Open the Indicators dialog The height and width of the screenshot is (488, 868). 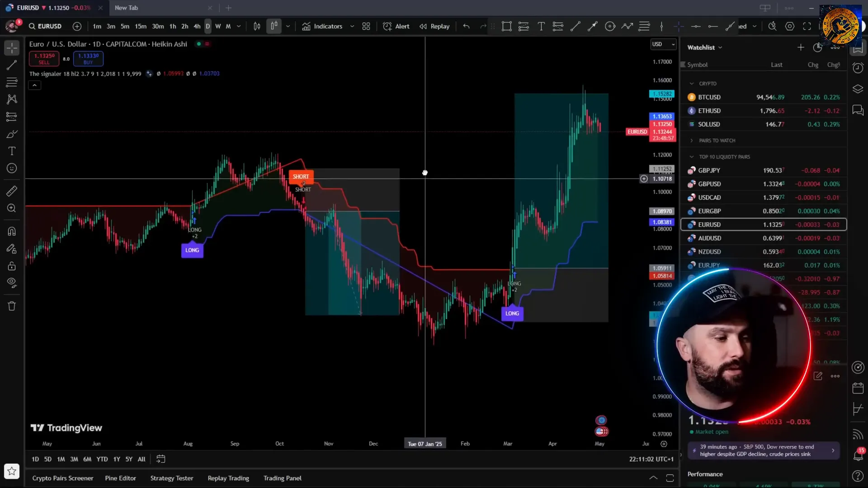pos(322,26)
